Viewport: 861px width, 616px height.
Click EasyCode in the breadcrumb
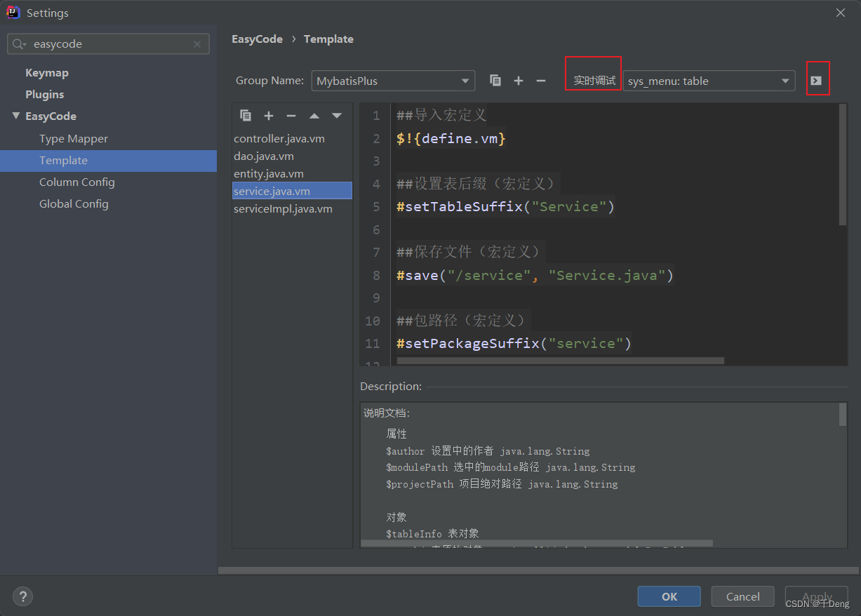coord(257,39)
